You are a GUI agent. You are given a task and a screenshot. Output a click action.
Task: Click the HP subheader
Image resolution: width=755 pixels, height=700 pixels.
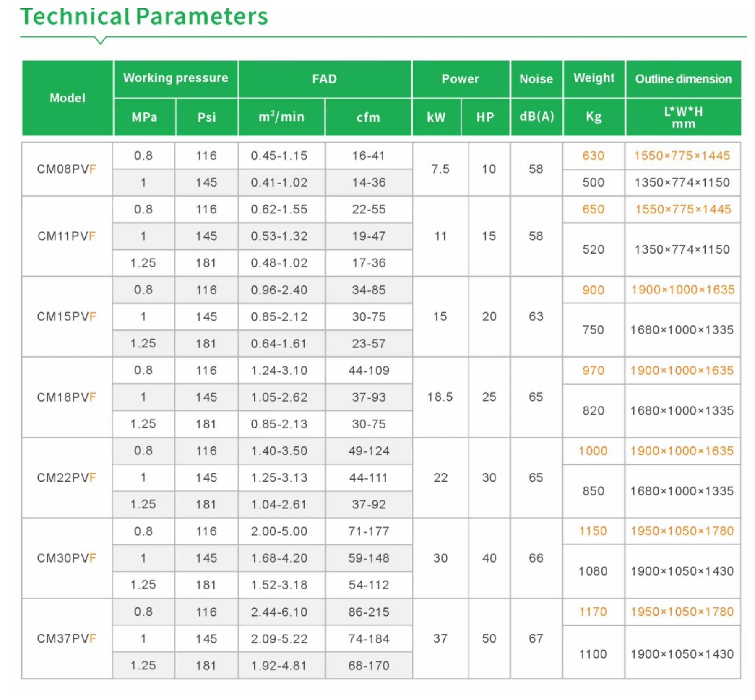coord(485,117)
